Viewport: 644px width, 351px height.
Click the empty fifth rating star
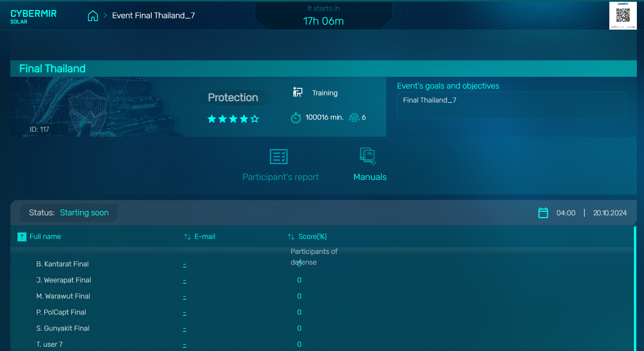255,119
